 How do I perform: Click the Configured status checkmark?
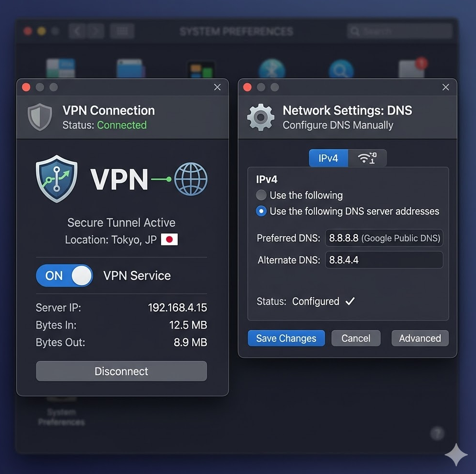tap(350, 301)
